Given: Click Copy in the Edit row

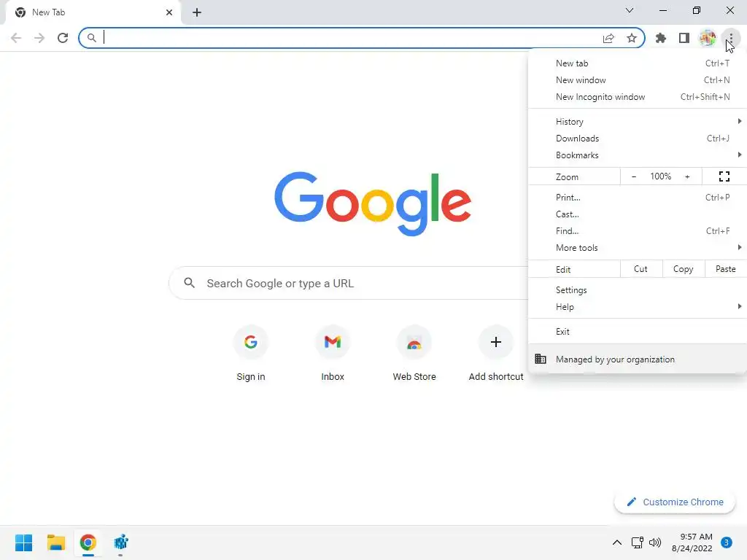Looking at the screenshot, I should click(x=683, y=269).
